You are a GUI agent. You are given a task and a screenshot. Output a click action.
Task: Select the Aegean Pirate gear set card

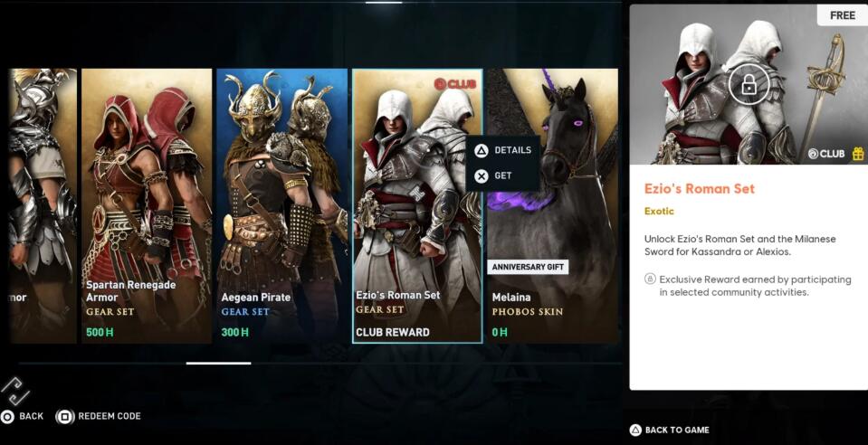tap(282, 205)
